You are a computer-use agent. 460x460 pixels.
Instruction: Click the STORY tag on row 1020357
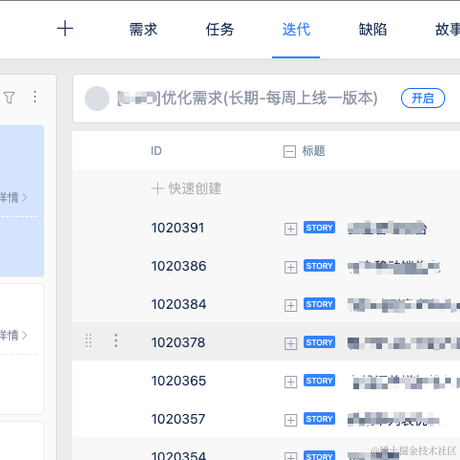pos(319,419)
